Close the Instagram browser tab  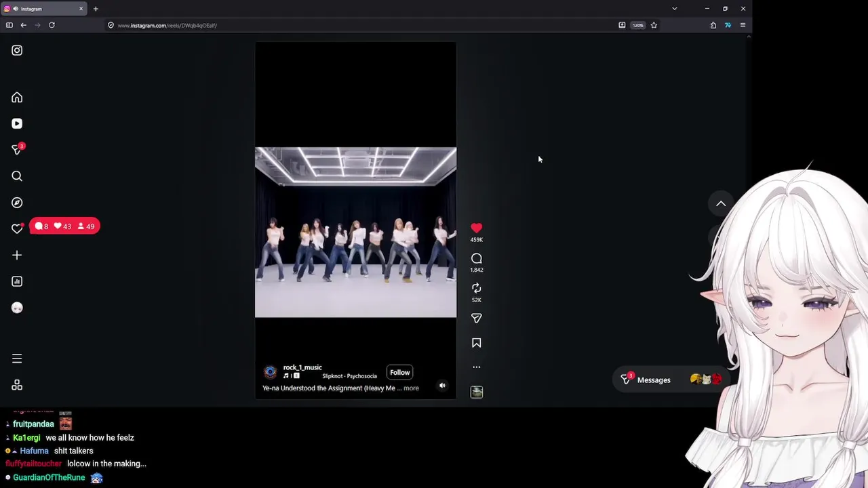coord(81,9)
